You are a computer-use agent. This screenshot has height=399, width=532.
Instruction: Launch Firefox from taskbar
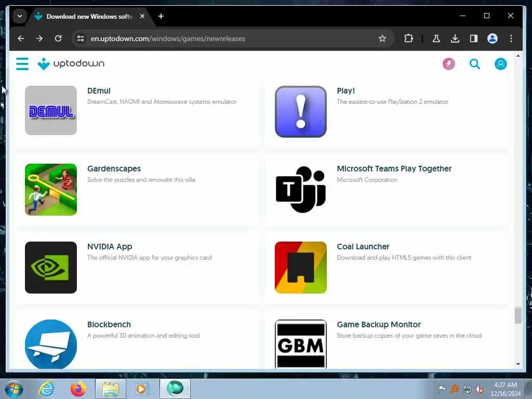[x=78, y=389]
